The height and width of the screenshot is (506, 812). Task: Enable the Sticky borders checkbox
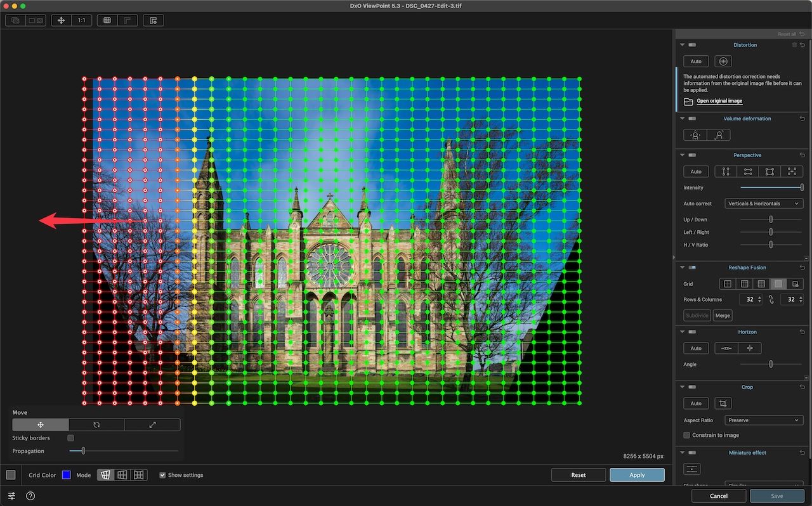point(70,438)
